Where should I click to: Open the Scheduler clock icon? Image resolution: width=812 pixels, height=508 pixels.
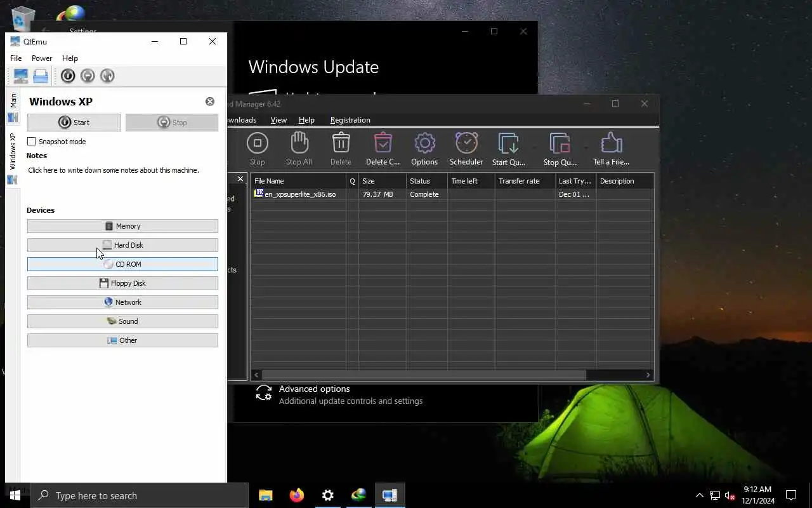point(466,149)
